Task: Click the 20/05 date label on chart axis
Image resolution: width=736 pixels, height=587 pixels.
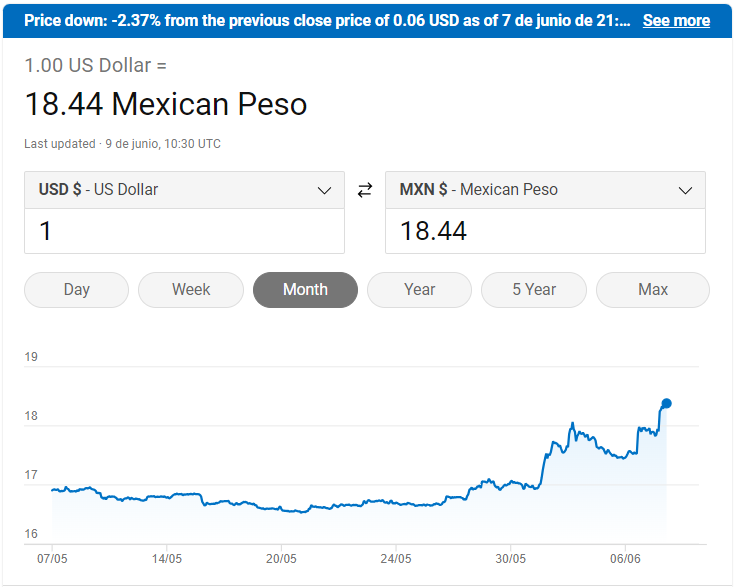Action: 281,558
